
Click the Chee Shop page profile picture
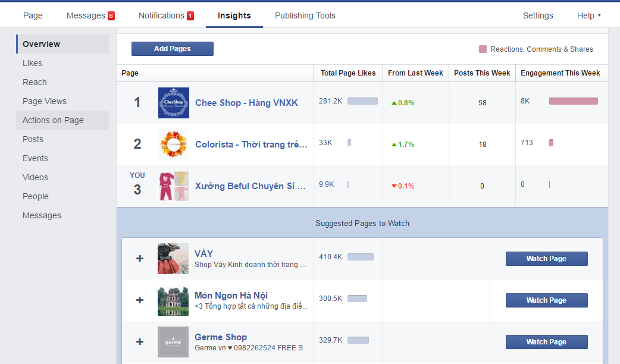[x=173, y=102]
